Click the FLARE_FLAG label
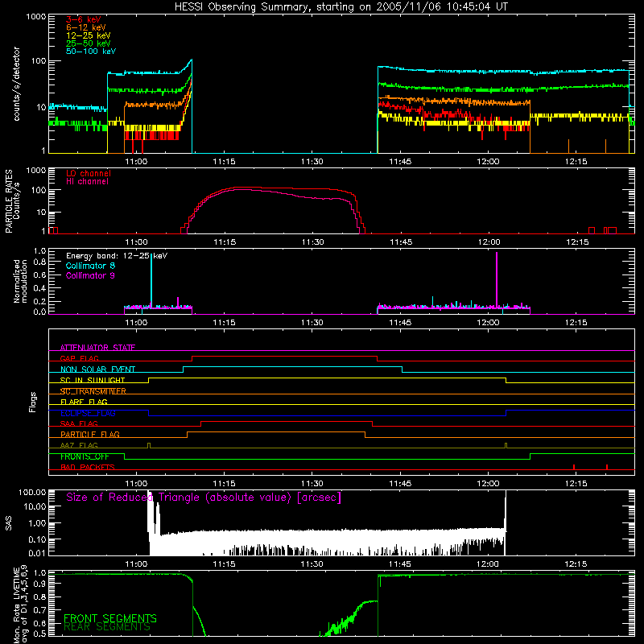Image resolution: width=644 pixels, height=644 pixels. [84, 402]
